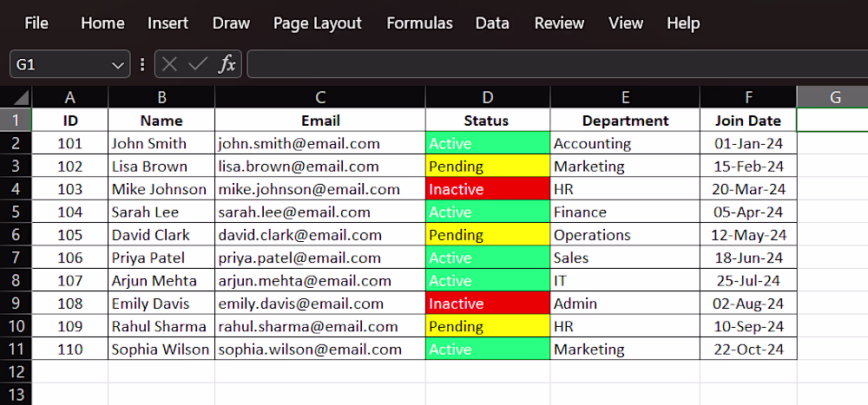Viewport: 868px width, 405px height.
Task: Select the ID header cell
Action: (69, 120)
